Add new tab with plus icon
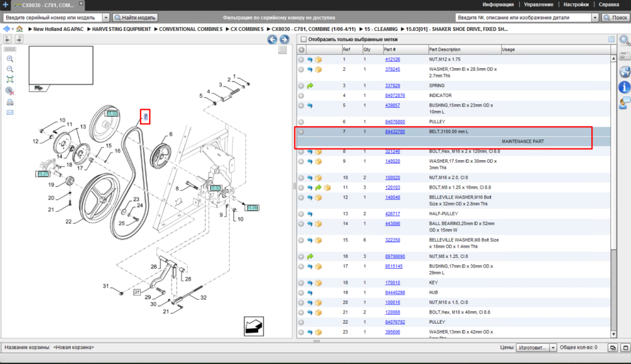This screenshot has width=631, height=364. (5, 5)
